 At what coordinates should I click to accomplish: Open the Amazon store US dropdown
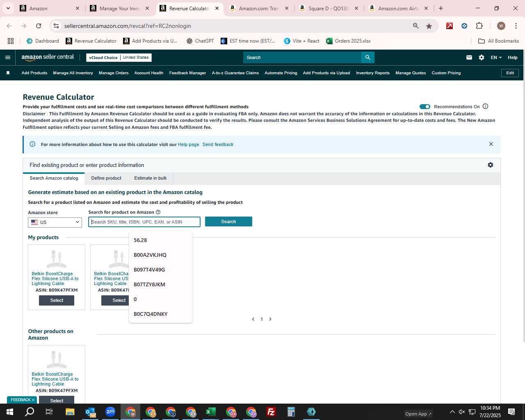pyautogui.click(x=55, y=222)
